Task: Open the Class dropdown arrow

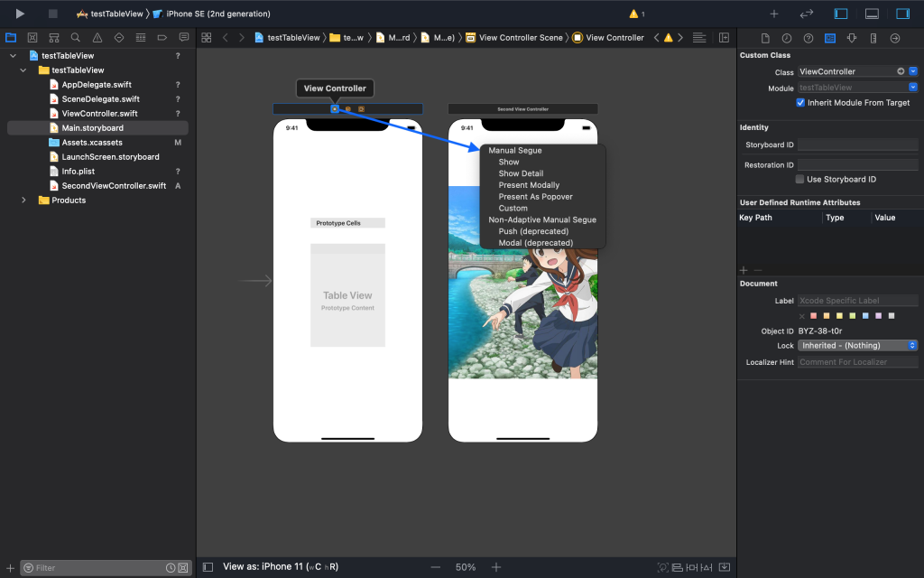Action: [913, 71]
